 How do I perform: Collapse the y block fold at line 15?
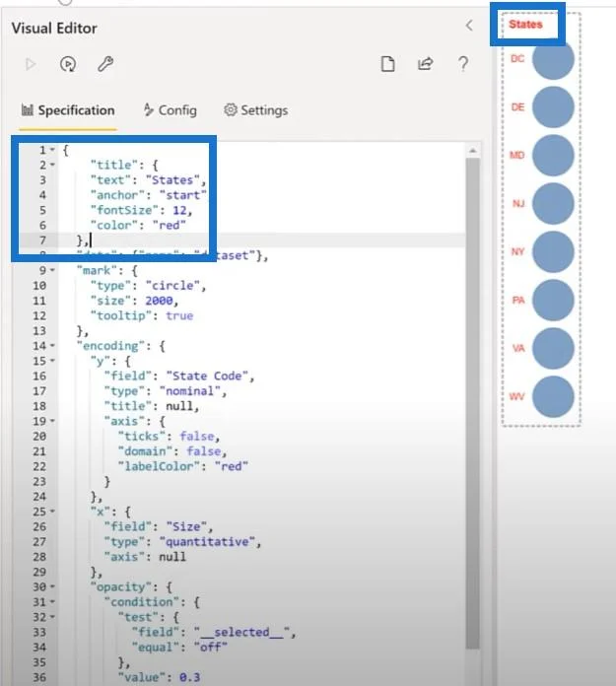(x=52, y=361)
